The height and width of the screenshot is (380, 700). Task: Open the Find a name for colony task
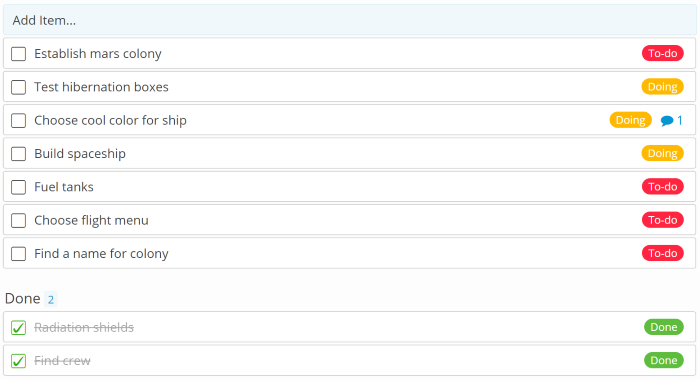(101, 254)
